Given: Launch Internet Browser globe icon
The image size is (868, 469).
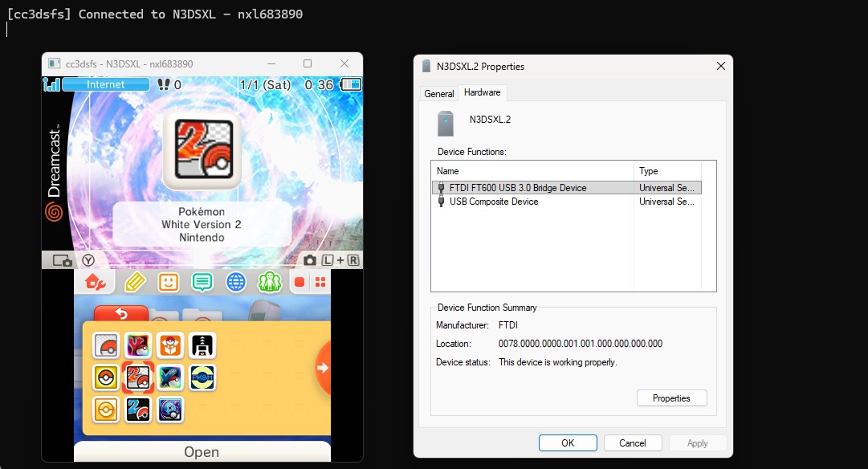Looking at the screenshot, I should coord(236,283).
